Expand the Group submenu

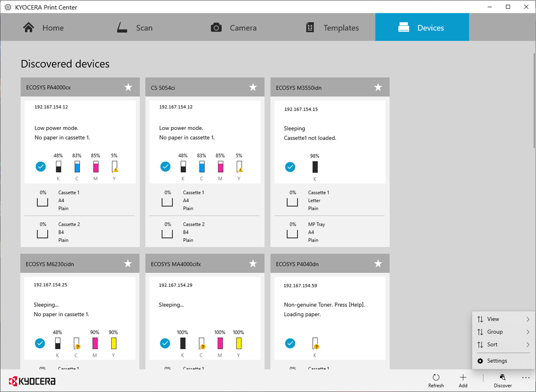tap(502, 332)
